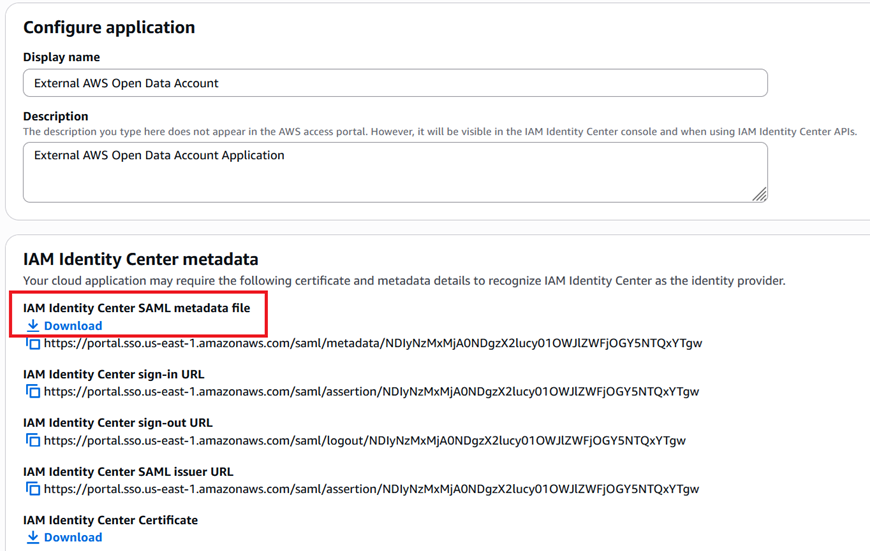Click the IAM Identity Center sign-out URL label
The height and width of the screenshot is (551, 870).
pyautogui.click(x=117, y=423)
